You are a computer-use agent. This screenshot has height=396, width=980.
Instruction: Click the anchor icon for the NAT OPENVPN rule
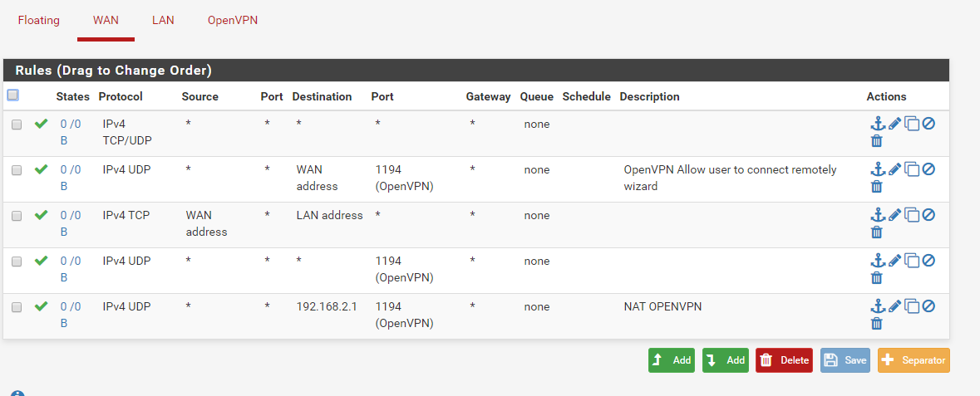click(878, 306)
